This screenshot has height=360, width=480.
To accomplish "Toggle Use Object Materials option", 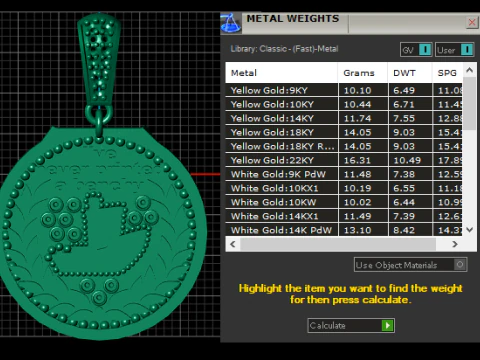I will (x=410, y=265).
